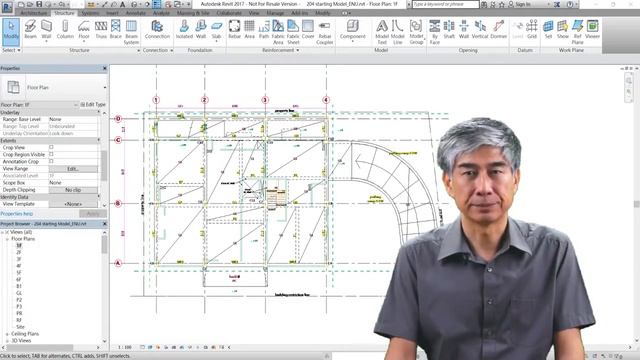Choose the By Face opening tool
Viewport: 640px width, 360px height.
click(435, 32)
